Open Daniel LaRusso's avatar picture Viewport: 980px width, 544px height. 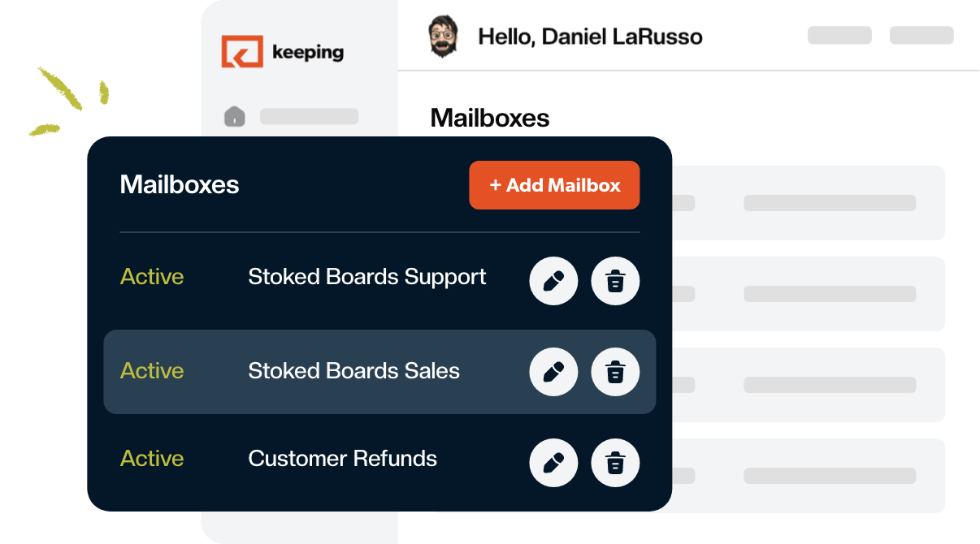[x=443, y=37]
